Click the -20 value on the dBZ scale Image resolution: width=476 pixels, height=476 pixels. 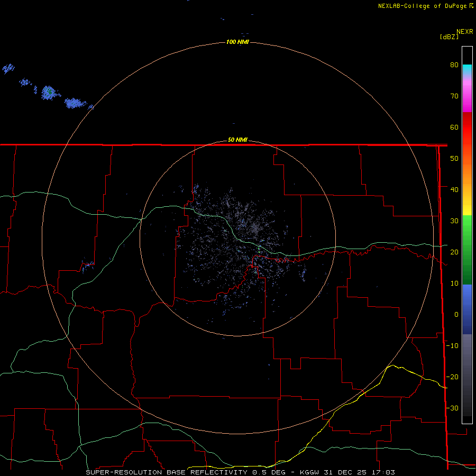452,377
